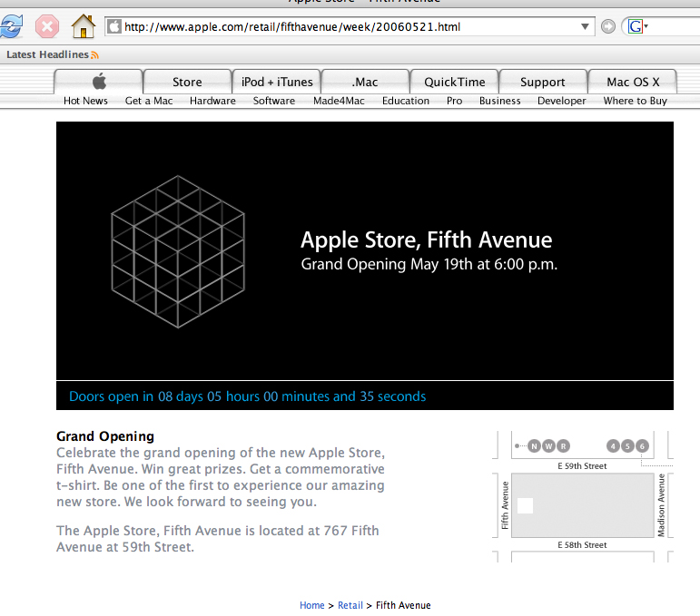This screenshot has width=700, height=616.
Task: Open the iPod + iTunes tab
Action: (x=277, y=82)
